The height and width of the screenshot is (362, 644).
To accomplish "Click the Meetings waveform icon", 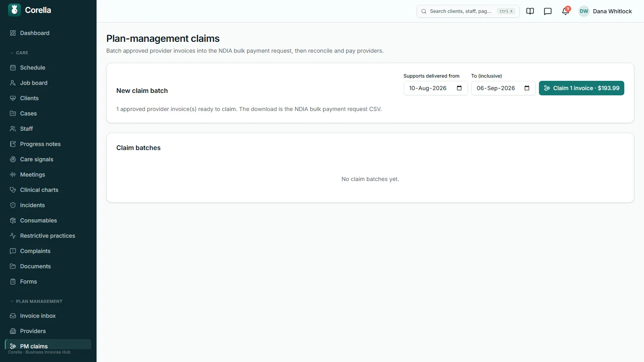I will click(13, 175).
